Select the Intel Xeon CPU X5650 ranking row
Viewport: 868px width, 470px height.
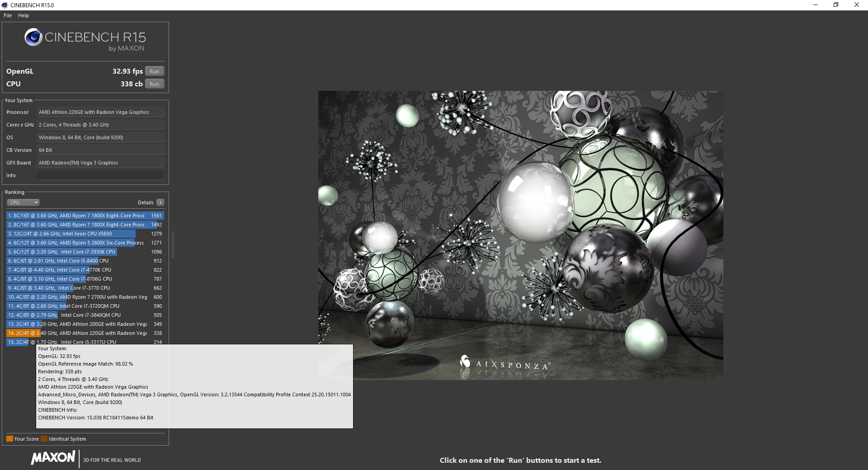tap(85, 234)
